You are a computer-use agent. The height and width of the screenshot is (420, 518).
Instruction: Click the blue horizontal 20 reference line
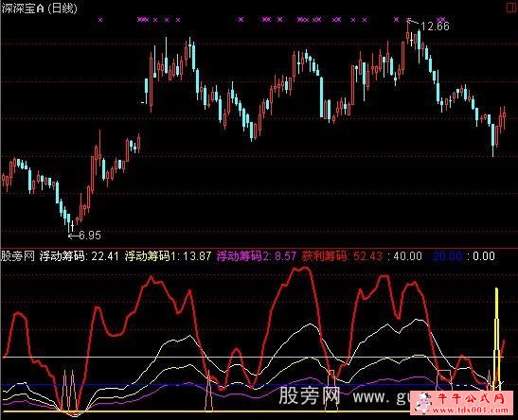[251, 385]
